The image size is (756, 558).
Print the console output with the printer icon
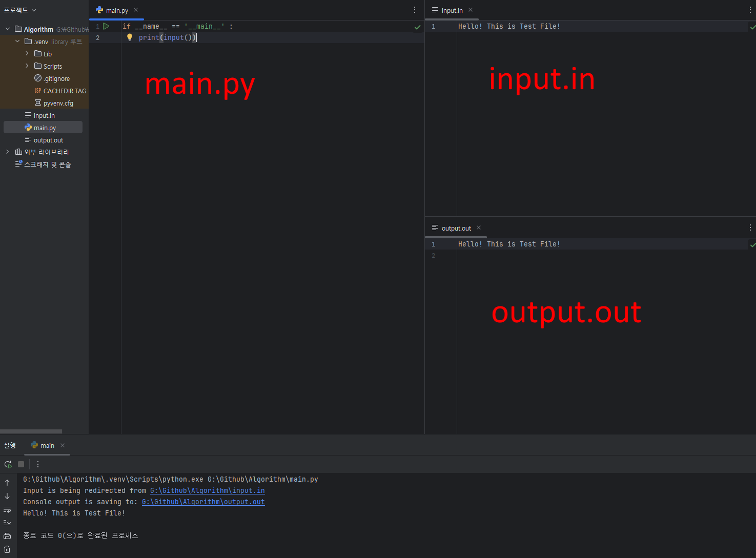(x=7, y=536)
